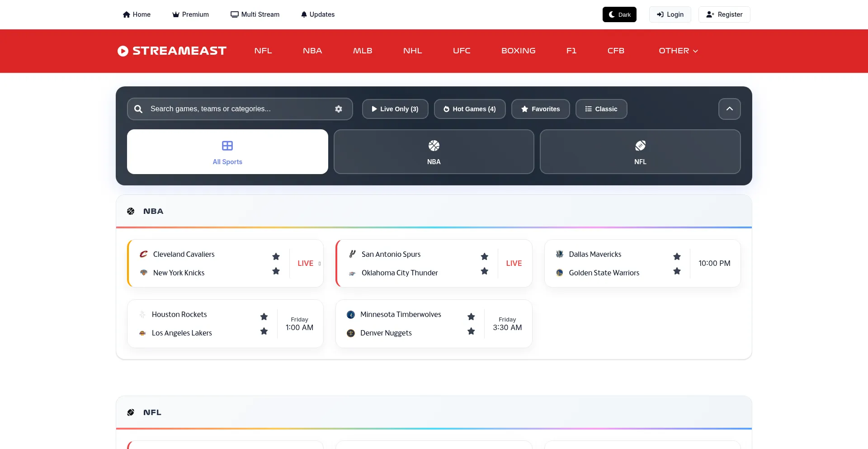
Task: Favorite the Dallas Mavericks with star
Action: point(677,256)
